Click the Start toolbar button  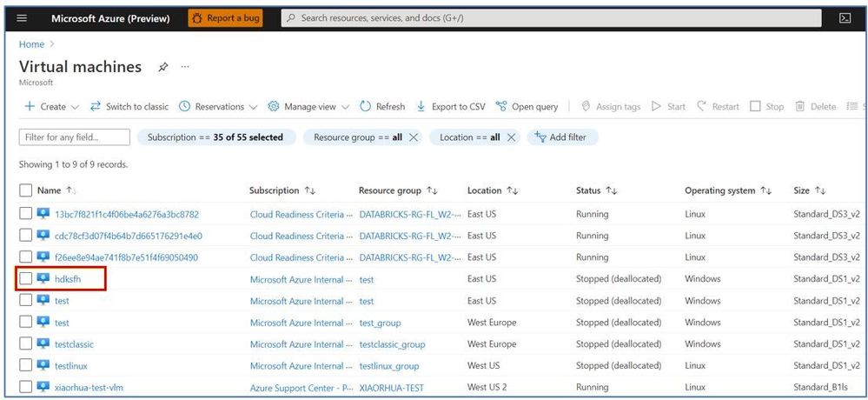[x=669, y=106]
